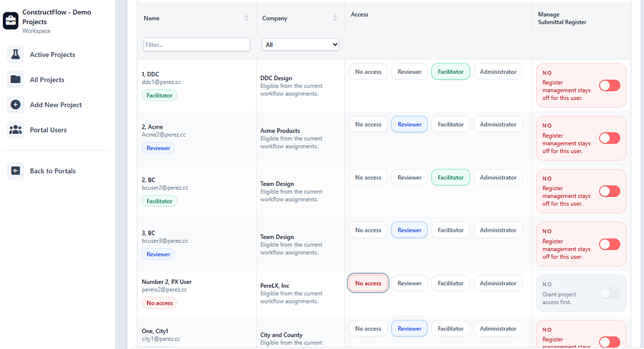Focus the Name filter input field

pos(197,44)
